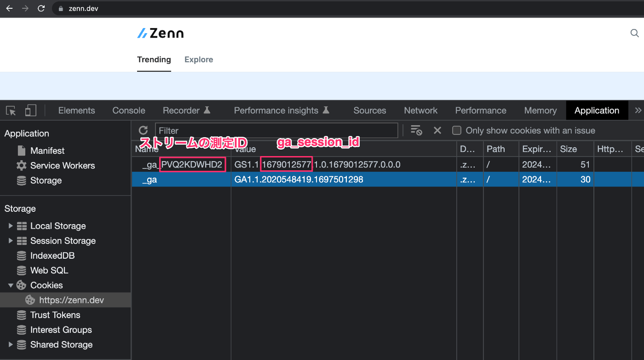
Task: Click size cell showing 30
Action: pos(574,180)
